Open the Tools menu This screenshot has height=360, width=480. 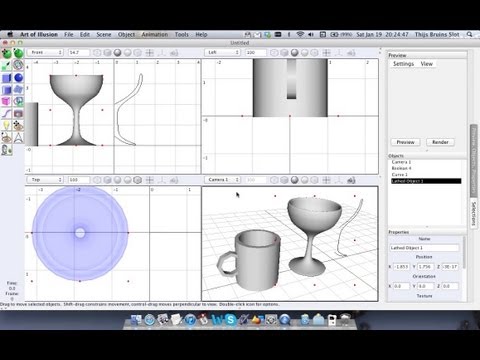tap(182, 34)
